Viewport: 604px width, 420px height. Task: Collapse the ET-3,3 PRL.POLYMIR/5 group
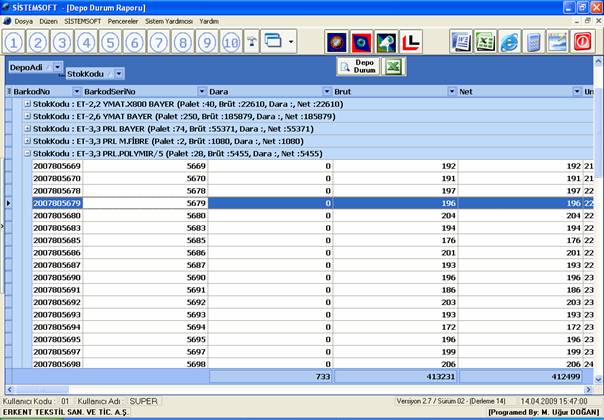point(27,154)
